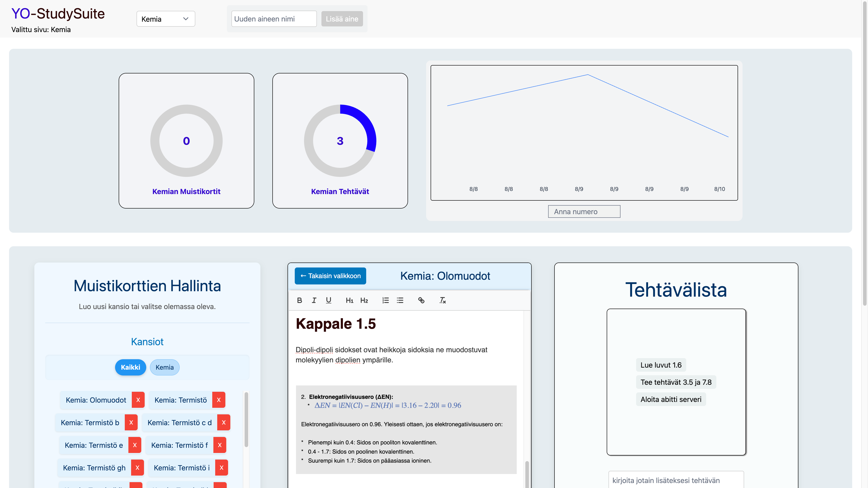Apply italic formatting in note editor
868x488 pixels.
314,300
